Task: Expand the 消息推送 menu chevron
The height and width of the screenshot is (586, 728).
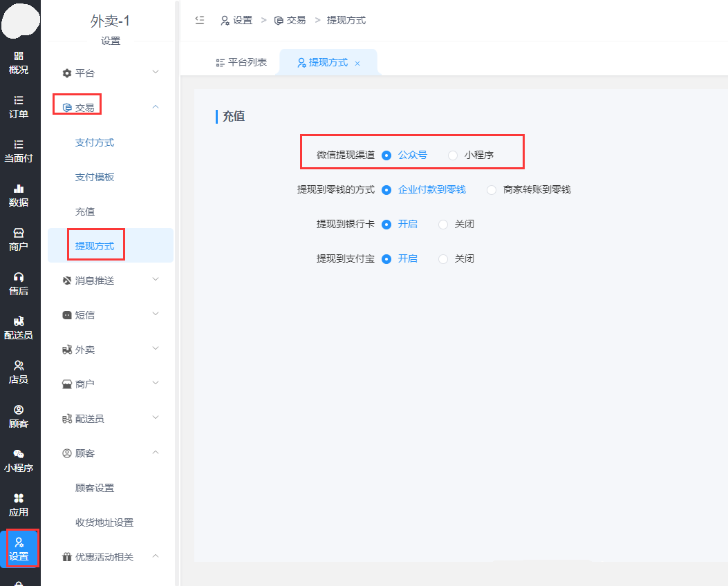Action: click(156, 279)
